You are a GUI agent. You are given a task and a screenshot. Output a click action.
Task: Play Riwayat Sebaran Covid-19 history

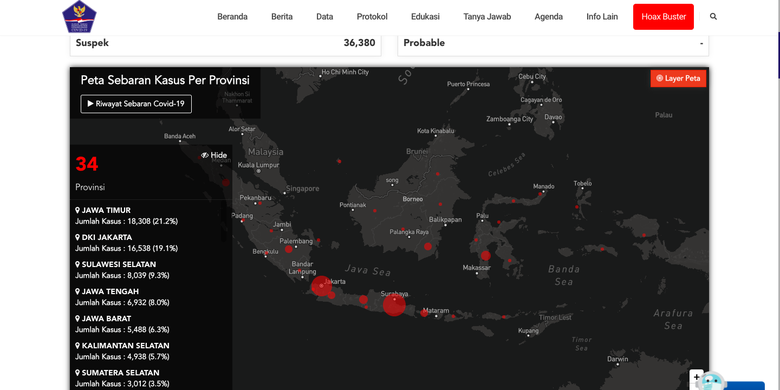[136, 104]
